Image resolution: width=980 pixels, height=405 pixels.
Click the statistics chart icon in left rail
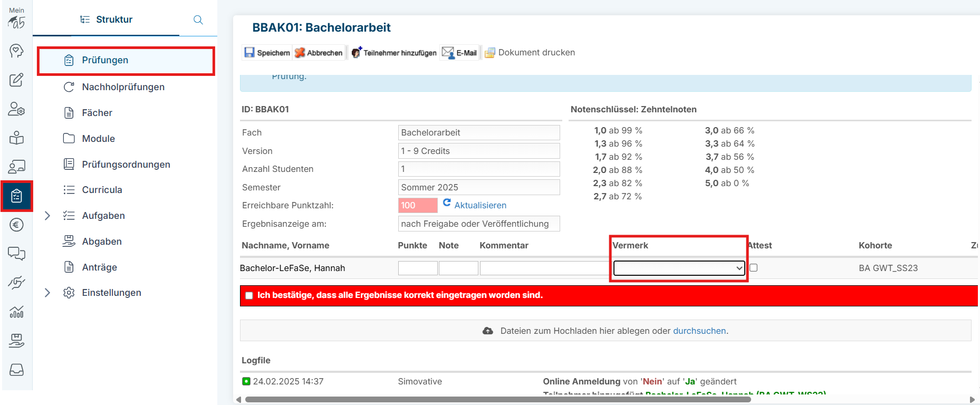click(x=16, y=312)
